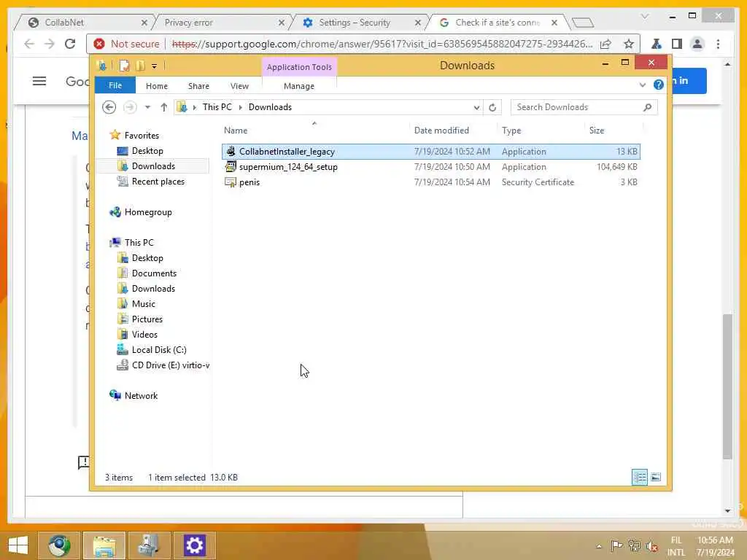
Task: Open Chrome tab search chevron
Action: point(645,16)
